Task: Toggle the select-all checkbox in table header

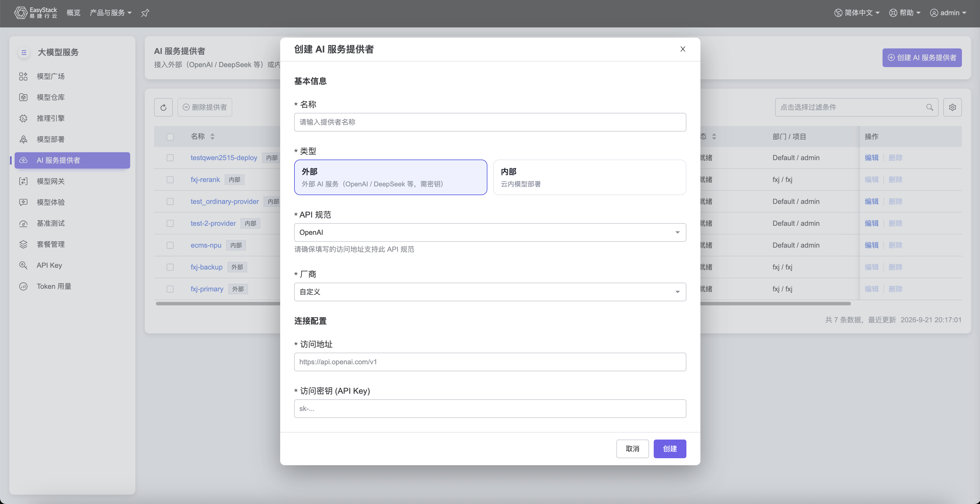Action: [x=170, y=137]
